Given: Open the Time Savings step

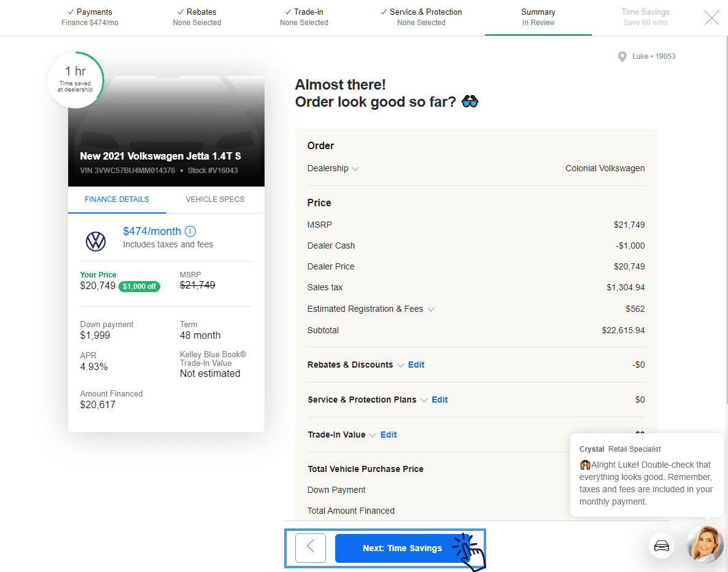Looking at the screenshot, I should [x=645, y=17].
